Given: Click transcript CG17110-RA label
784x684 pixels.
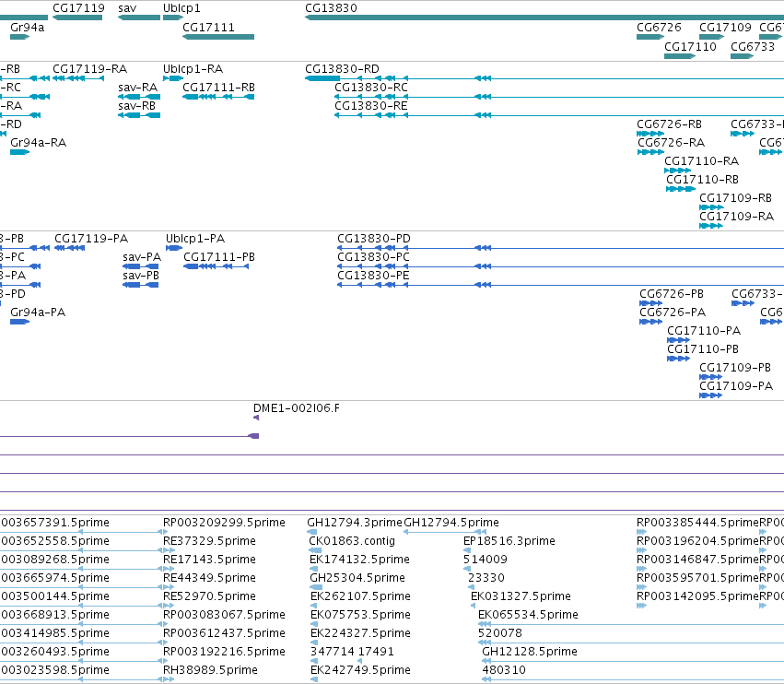Looking at the screenshot, I should click(x=701, y=161).
